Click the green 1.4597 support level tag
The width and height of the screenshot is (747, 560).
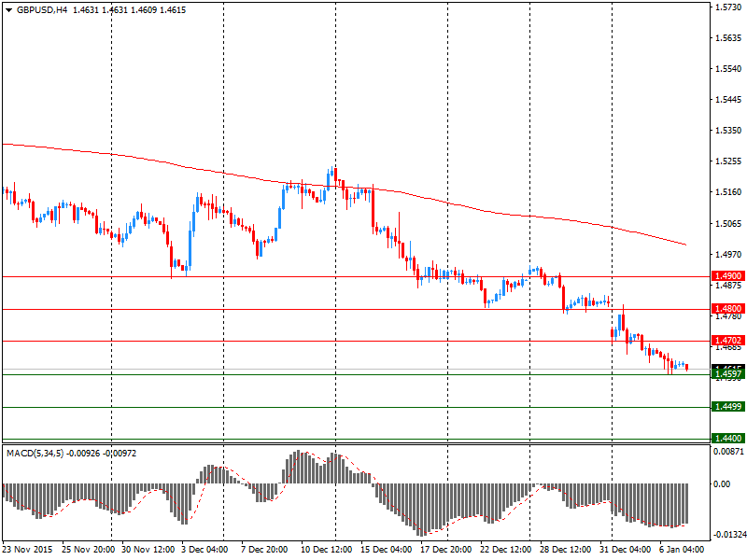click(728, 374)
